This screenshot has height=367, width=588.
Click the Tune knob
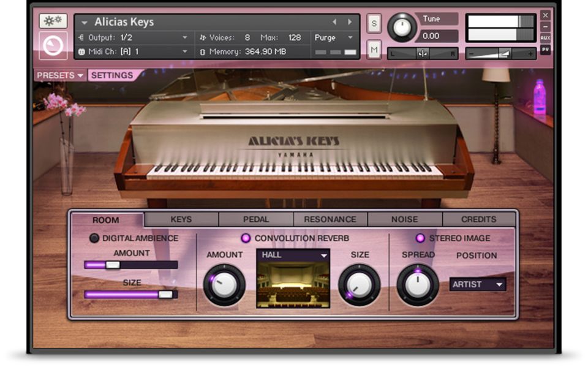402,28
